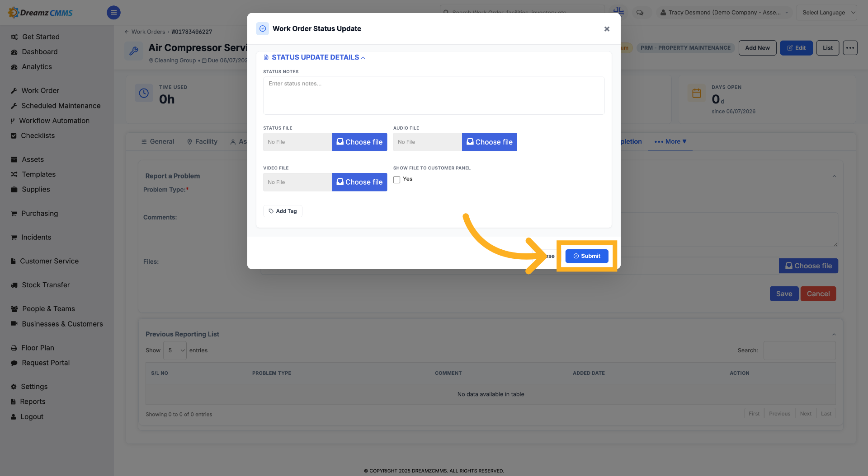This screenshot has width=868, height=476.
Task: Click the QR scan icon in the header
Action: (x=618, y=11)
